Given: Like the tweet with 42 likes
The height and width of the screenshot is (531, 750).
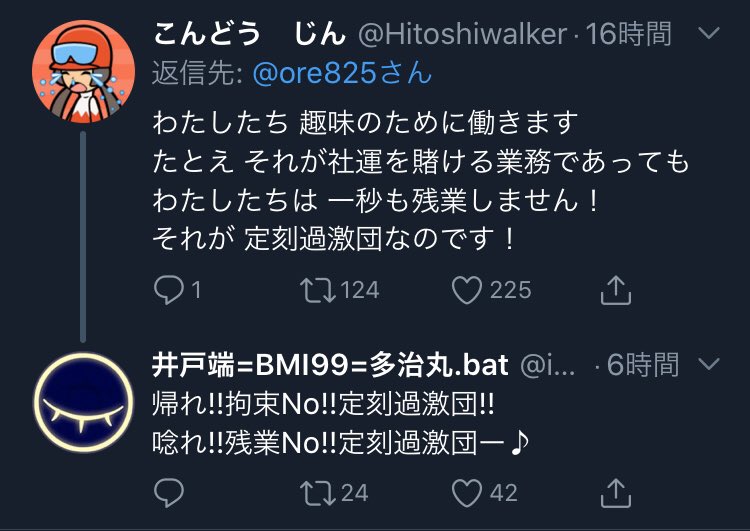Looking at the screenshot, I should point(467,493).
